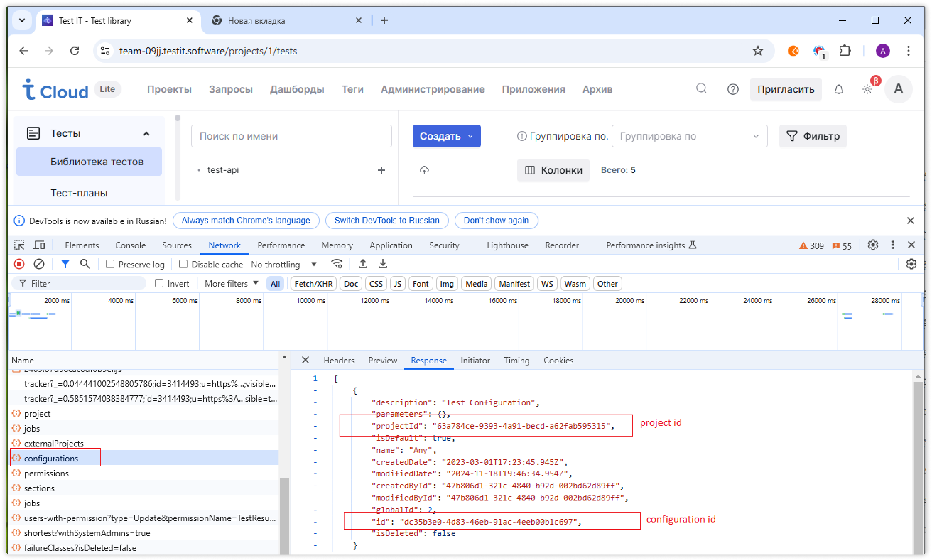Filter requests by WS type
Image resolution: width=932 pixels, height=560 pixels.
tap(547, 284)
